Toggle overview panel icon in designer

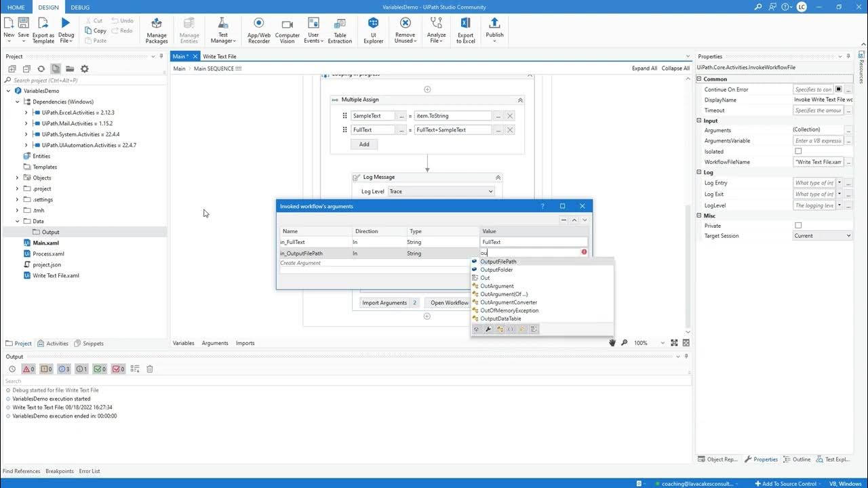[x=686, y=343]
